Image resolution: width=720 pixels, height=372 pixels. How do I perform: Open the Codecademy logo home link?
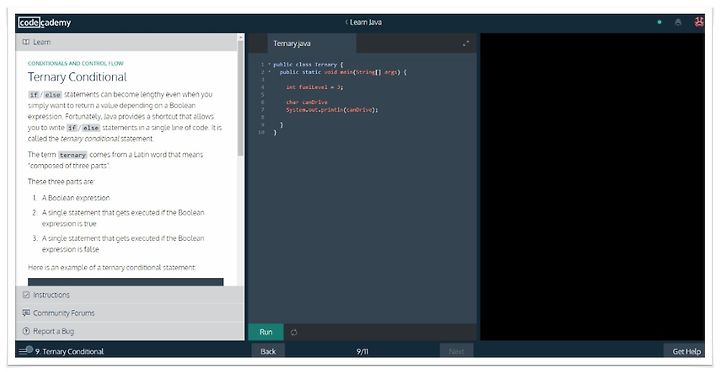pyautogui.click(x=45, y=22)
